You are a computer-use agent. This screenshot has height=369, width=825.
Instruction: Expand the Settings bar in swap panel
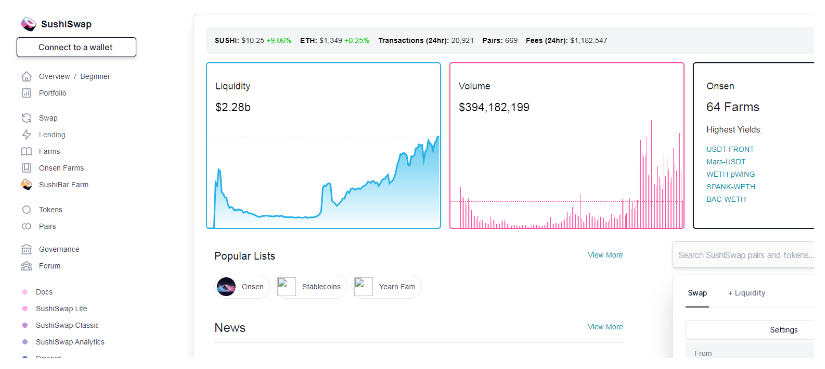click(x=751, y=330)
